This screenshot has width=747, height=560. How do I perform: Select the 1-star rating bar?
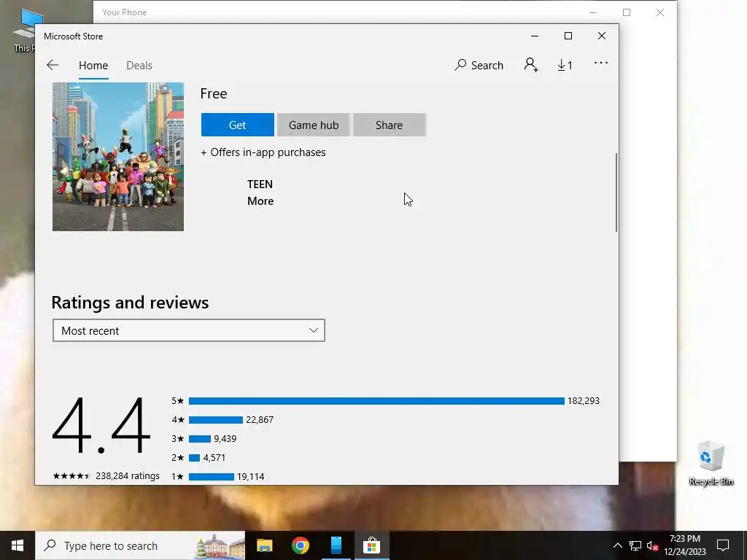[x=212, y=477]
